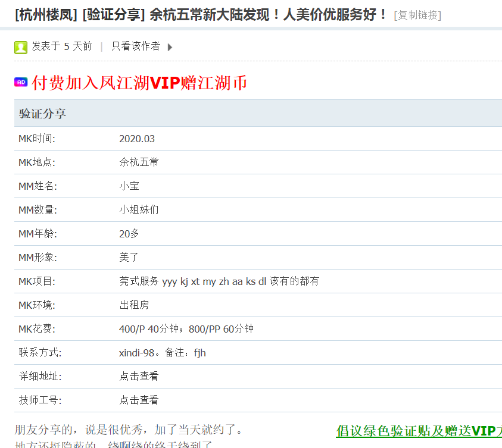Click the green author avatar icon
Screen dimensions: 502x448
tap(21, 47)
